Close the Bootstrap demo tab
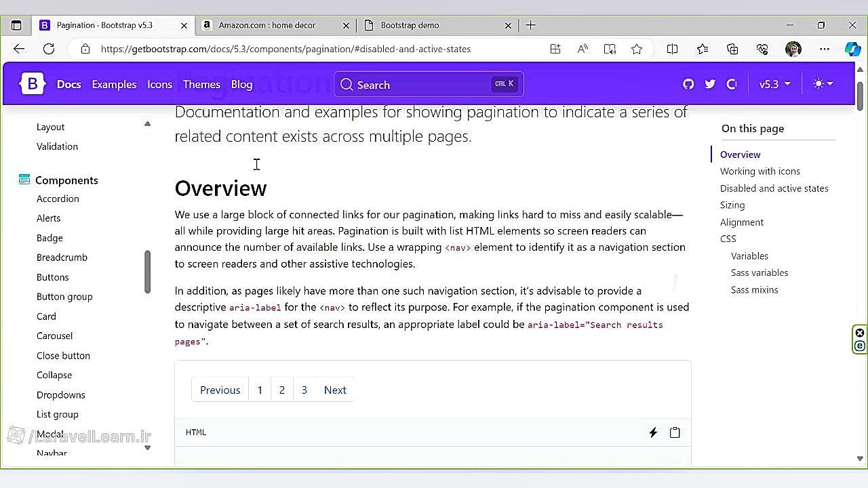 (508, 25)
